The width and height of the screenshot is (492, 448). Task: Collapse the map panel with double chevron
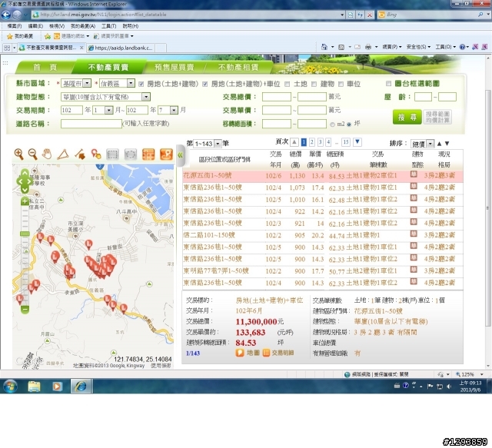click(180, 155)
